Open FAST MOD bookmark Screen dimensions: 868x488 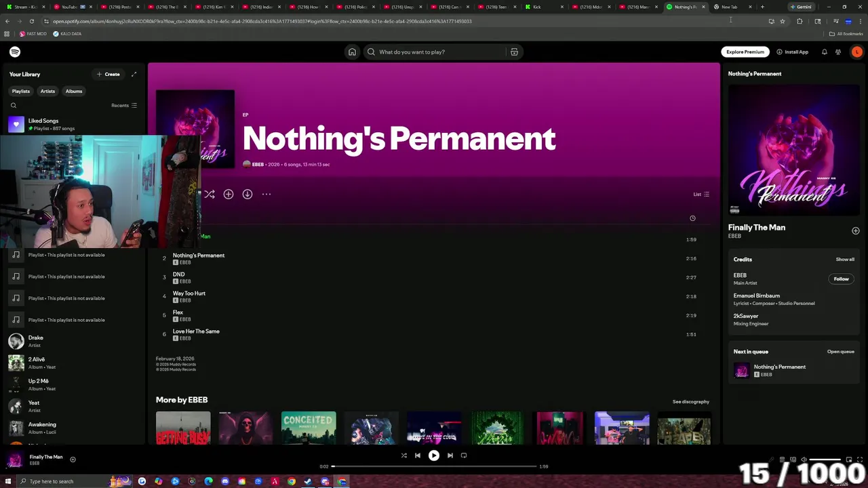[x=33, y=33]
